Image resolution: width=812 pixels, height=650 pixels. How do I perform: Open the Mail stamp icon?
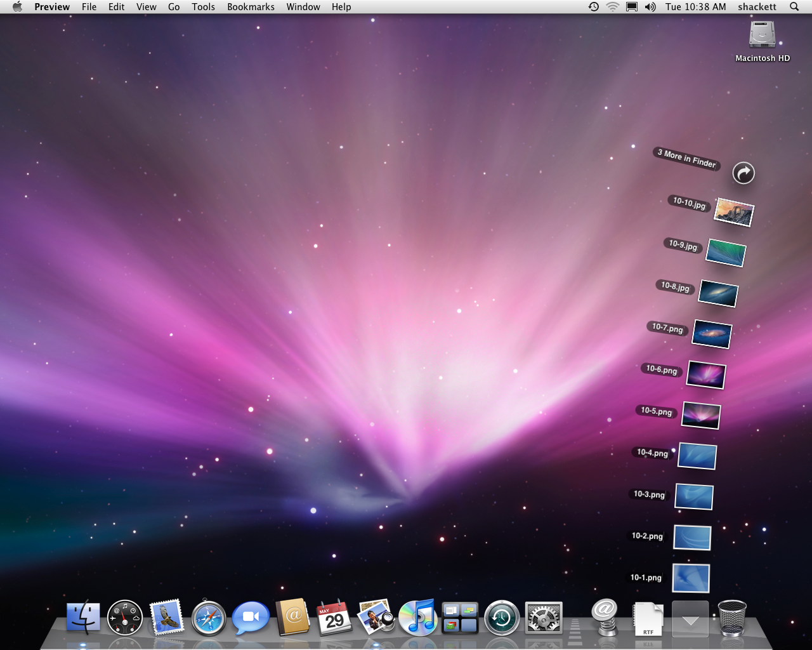167,618
